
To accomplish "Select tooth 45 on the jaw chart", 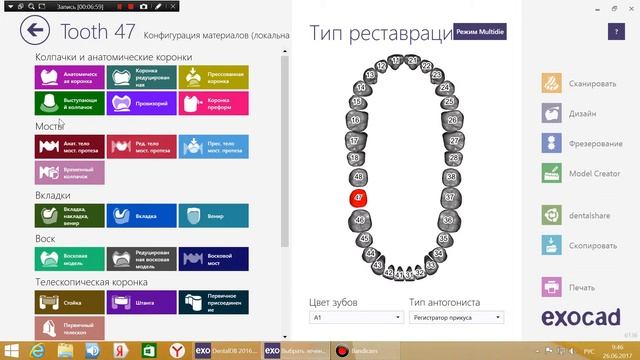I will (x=364, y=238).
